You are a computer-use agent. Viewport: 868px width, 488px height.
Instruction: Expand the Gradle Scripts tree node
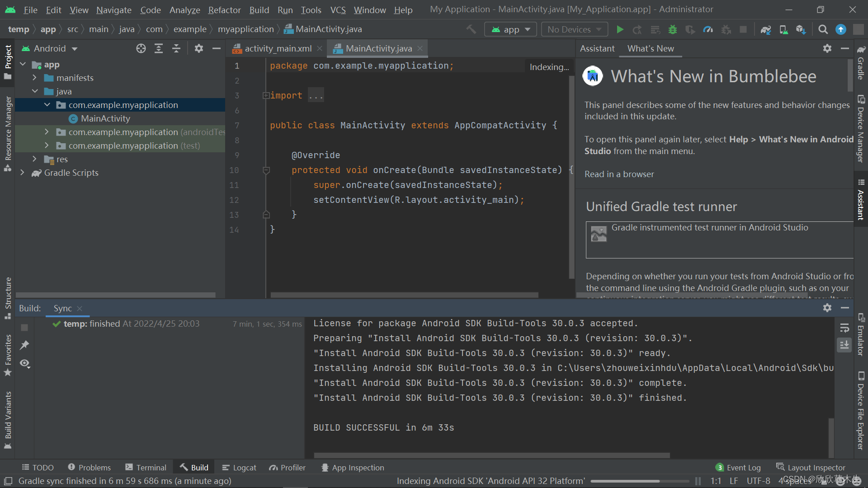coord(22,173)
